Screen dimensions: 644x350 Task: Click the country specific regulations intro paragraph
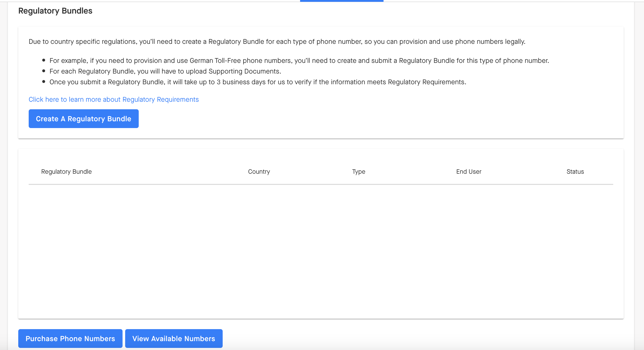click(277, 41)
